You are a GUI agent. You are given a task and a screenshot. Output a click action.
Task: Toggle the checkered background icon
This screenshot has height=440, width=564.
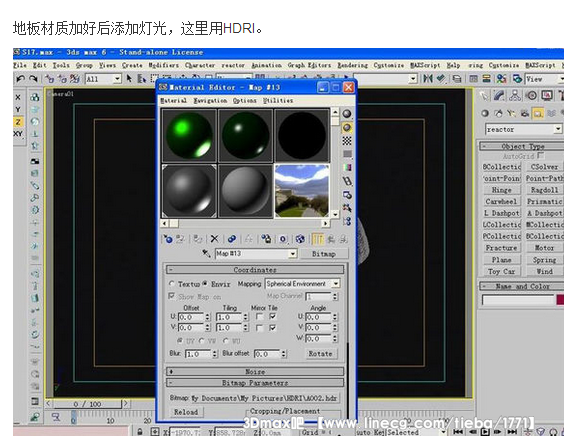coord(347,141)
